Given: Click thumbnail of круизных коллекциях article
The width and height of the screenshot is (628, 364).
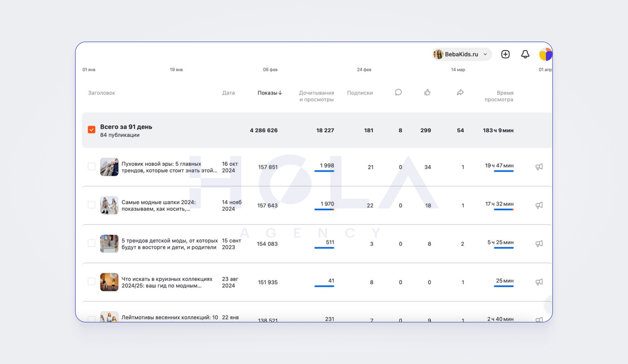Looking at the screenshot, I should tap(109, 282).
